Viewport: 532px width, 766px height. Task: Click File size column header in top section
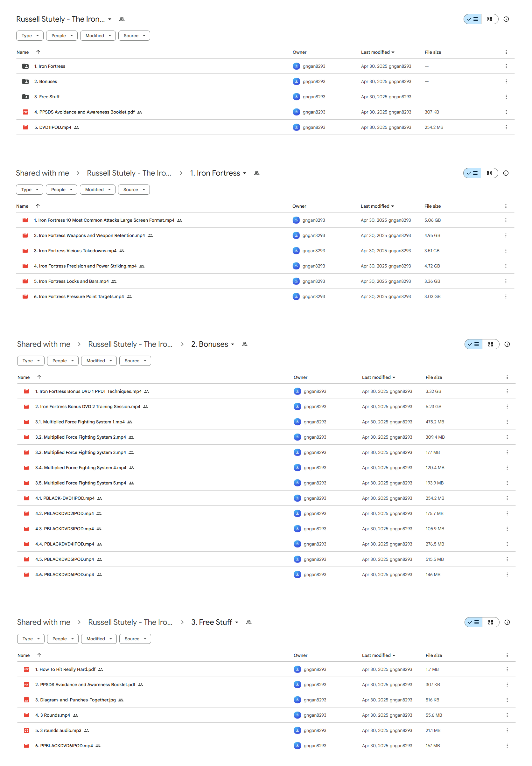433,52
